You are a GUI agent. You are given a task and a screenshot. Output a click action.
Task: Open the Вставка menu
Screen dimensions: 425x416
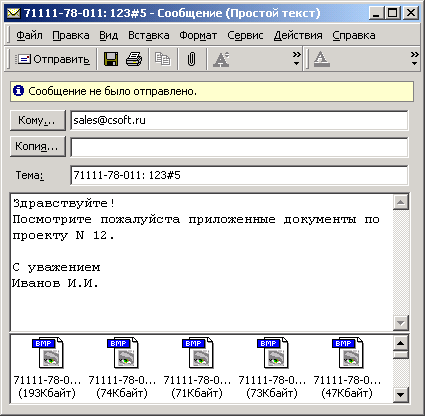pyautogui.click(x=149, y=35)
